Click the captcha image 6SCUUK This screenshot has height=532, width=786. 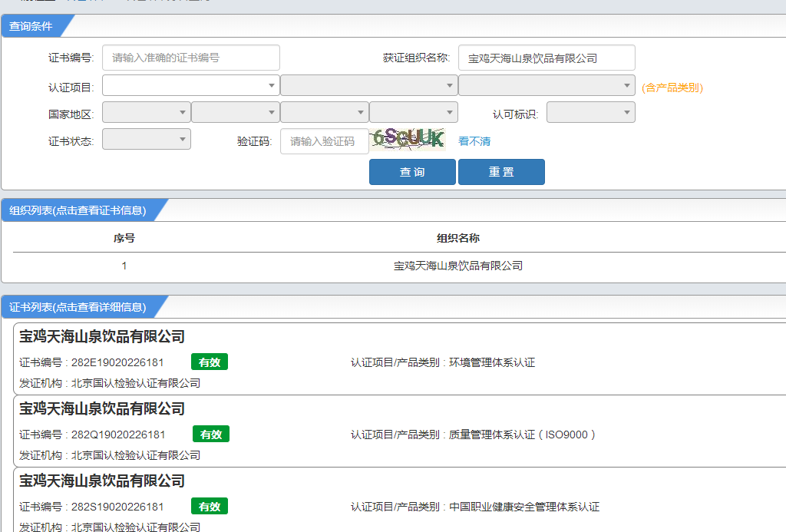pyautogui.click(x=408, y=139)
